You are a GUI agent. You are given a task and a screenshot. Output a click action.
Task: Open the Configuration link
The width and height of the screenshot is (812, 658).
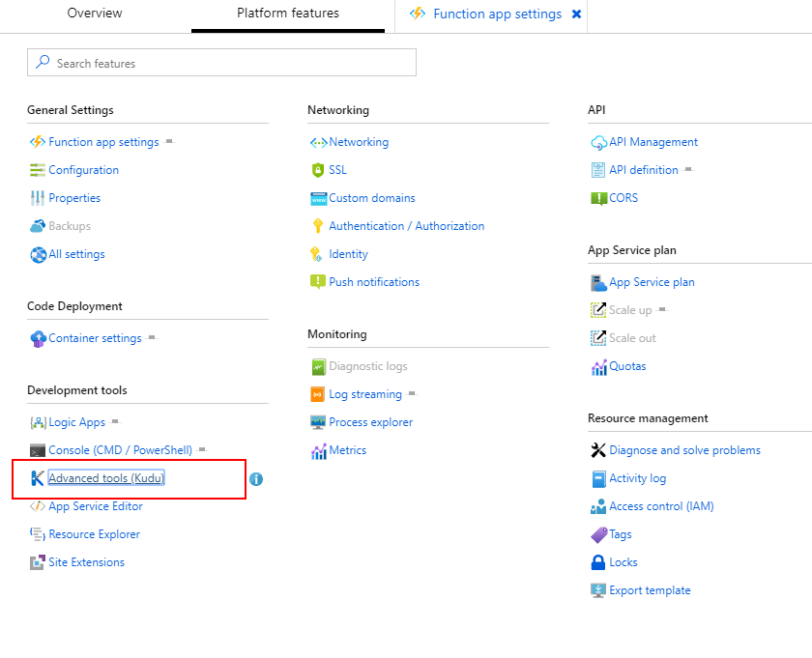pyautogui.click(x=84, y=170)
